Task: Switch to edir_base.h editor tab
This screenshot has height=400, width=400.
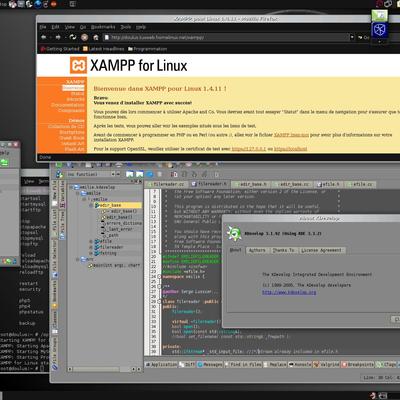Action: point(252,184)
